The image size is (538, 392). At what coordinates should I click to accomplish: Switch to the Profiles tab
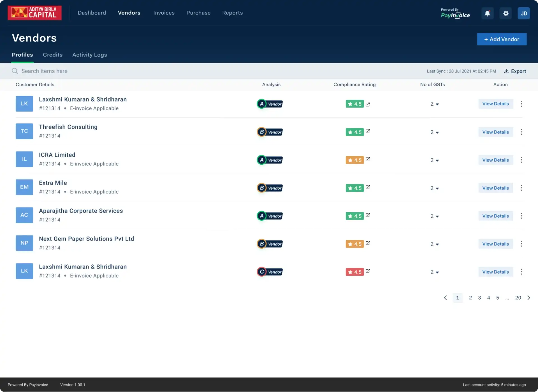coord(22,55)
